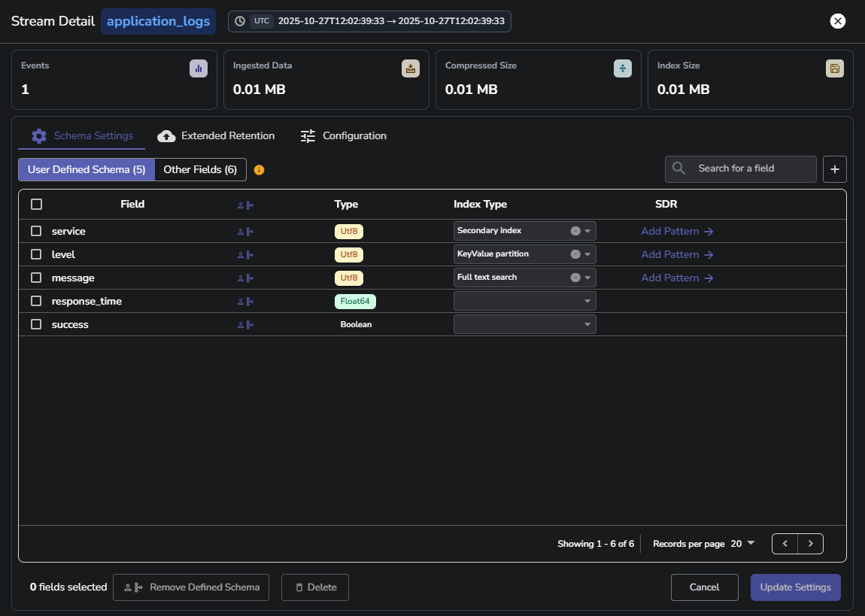Click the info icon next to Other Fields
This screenshot has height=616, width=865.
pos(259,170)
